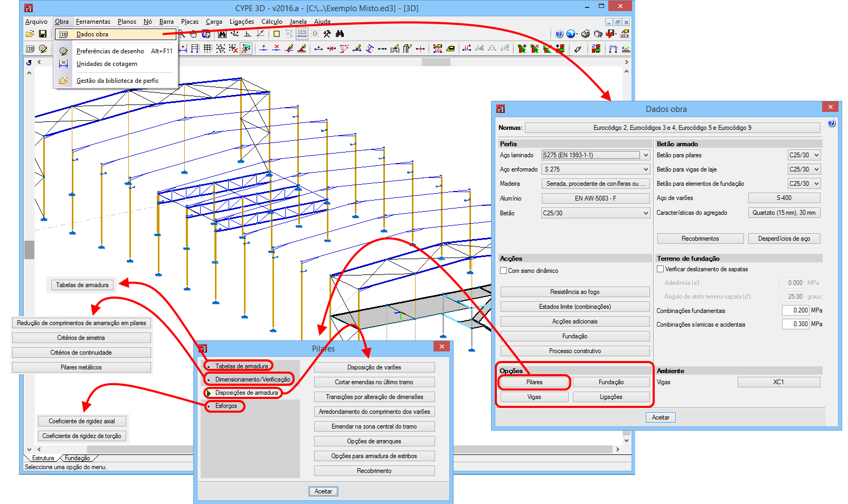The width and height of the screenshot is (848, 504).
Task: Click the printer icon in top toolbar
Action: coord(585,34)
